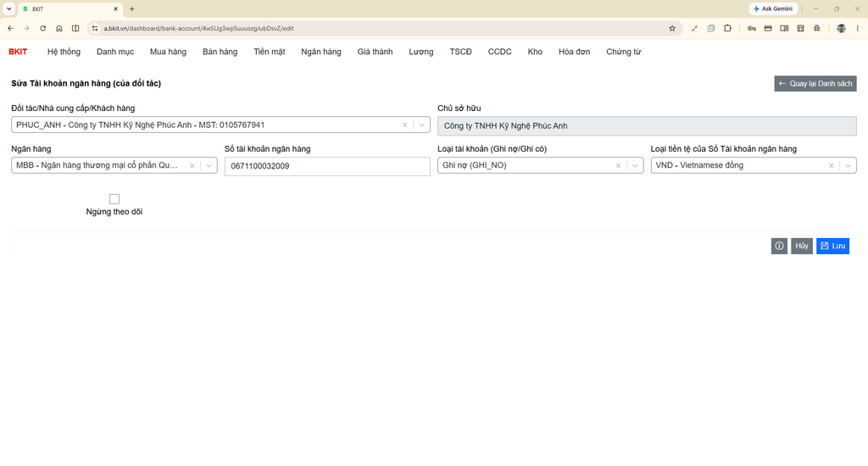Expand the Loại tài khoản dropdown arrow
Screen dimensions: 868x466
(635, 165)
